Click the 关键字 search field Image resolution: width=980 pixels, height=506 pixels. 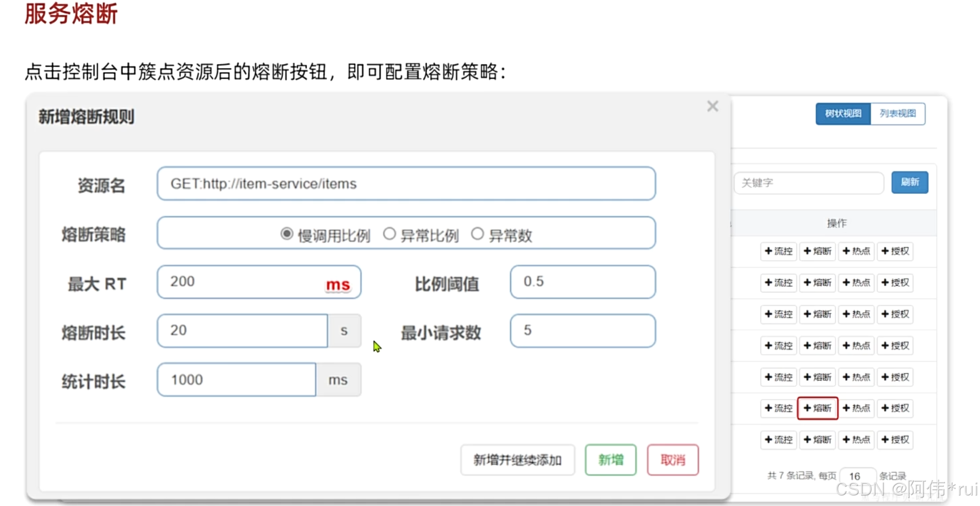(x=809, y=183)
